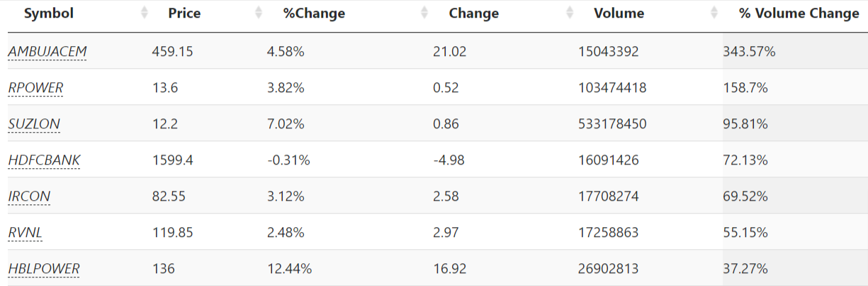This screenshot has width=868, height=286.
Task: Open the SUZLON stock link
Action: coord(34,124)
